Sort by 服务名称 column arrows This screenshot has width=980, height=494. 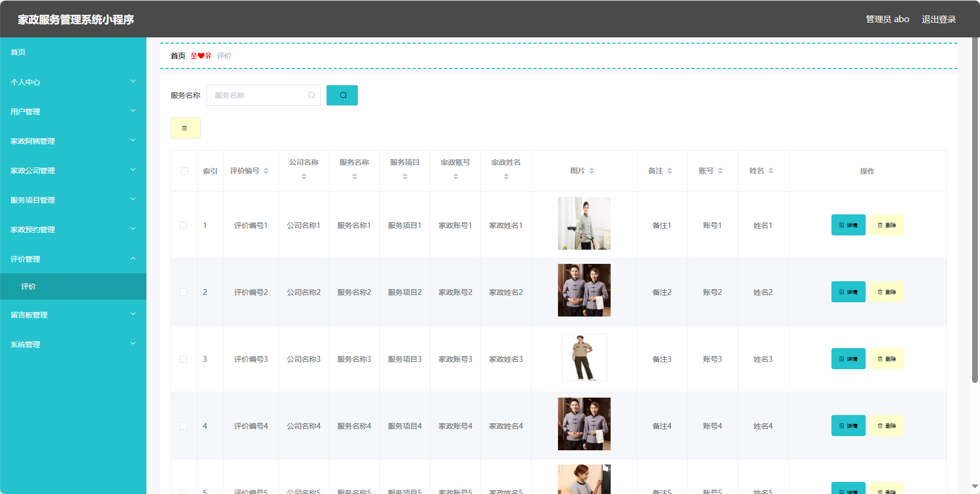tap(355, 176)
